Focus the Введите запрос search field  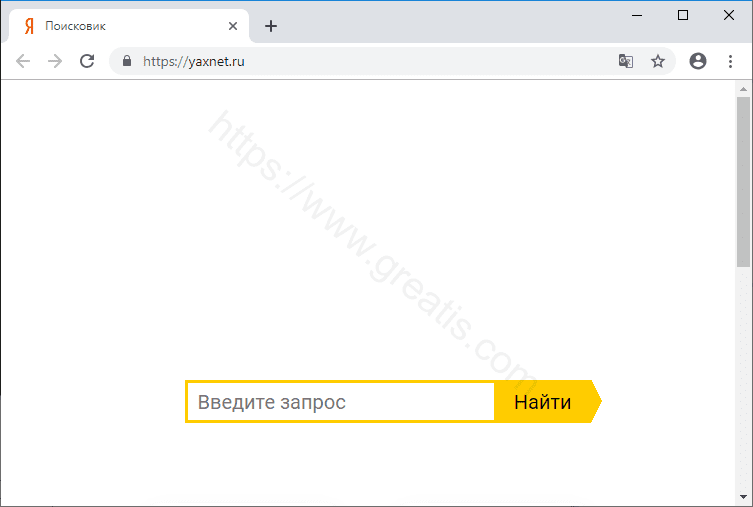pyautogui.click(x=340, y=402)
